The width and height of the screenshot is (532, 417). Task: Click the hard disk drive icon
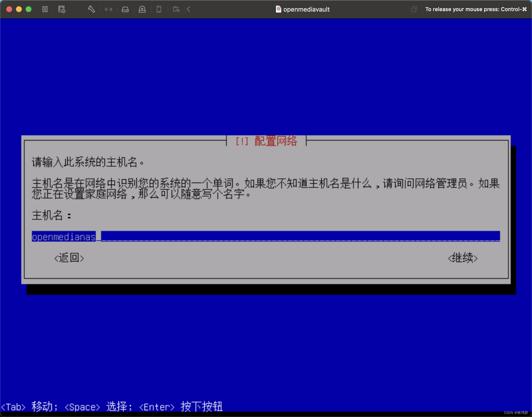pos(125,9)
